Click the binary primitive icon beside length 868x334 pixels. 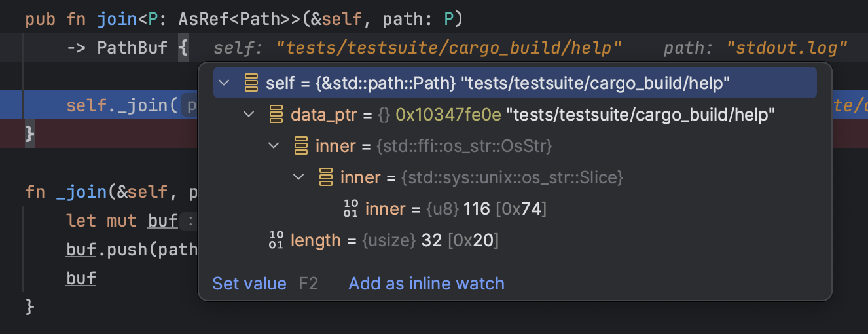276,240
